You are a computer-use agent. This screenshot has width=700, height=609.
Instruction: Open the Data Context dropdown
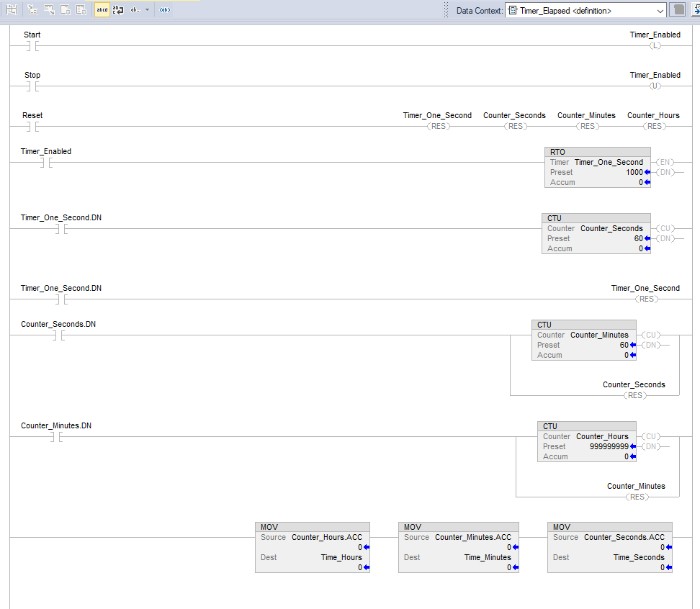coord(660,10)
